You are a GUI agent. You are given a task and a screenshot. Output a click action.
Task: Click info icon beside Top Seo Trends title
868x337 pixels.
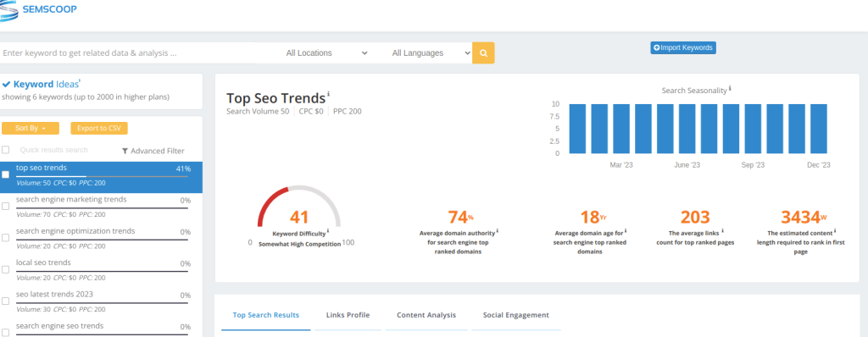pyautogui.click(x=328, y=93)
